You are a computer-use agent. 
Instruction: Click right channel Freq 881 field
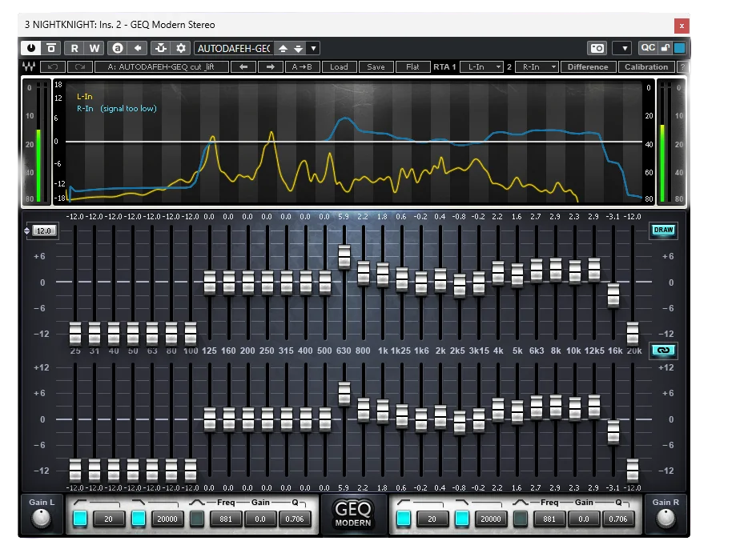(x=549, y=519)
